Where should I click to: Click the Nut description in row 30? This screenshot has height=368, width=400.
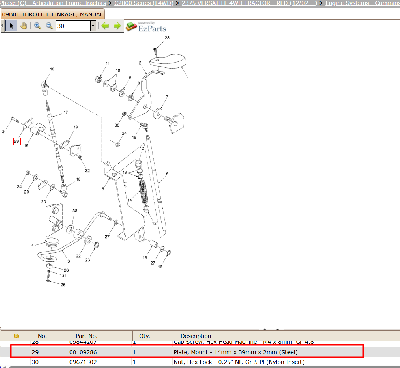tap(239, 362)
